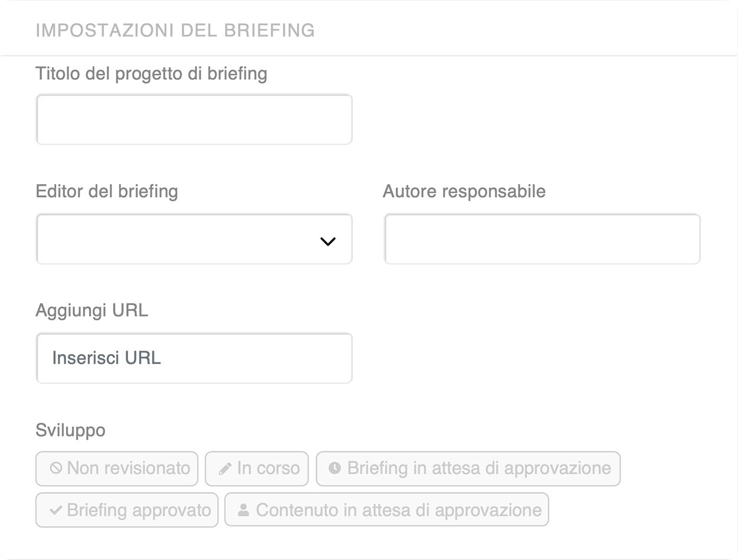Click the Inserisci URL input field
This screenshot has width=738, height=560.
[x=194, y=358]
